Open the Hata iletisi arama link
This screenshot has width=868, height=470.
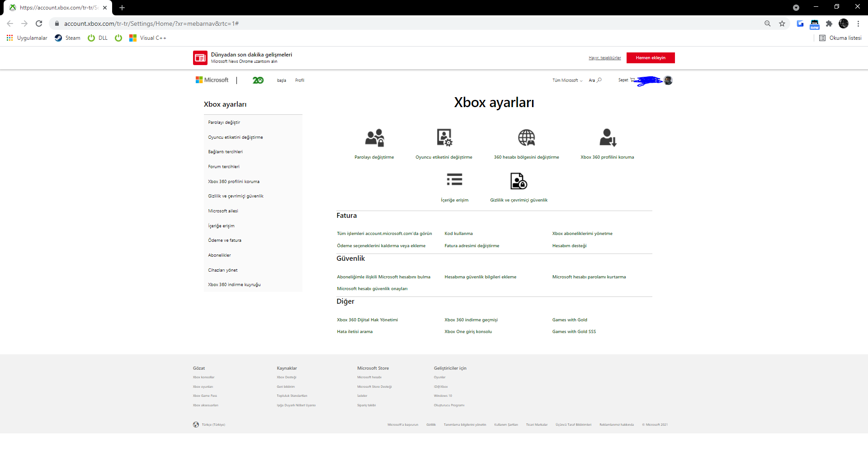point(355,332)
